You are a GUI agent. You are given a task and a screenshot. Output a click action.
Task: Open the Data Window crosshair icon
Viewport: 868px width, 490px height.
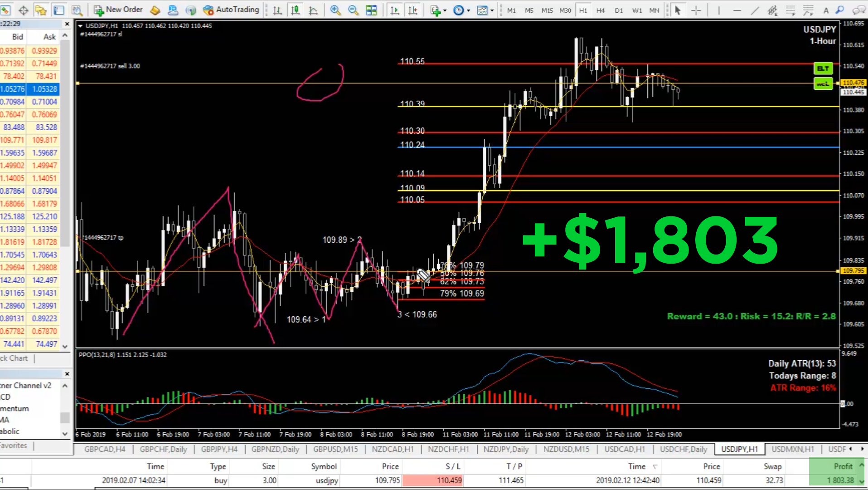(x=24, y=10)
